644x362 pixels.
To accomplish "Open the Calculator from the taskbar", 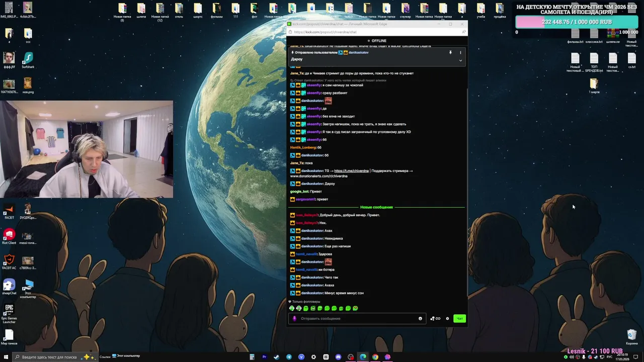I will click(252, 357).
